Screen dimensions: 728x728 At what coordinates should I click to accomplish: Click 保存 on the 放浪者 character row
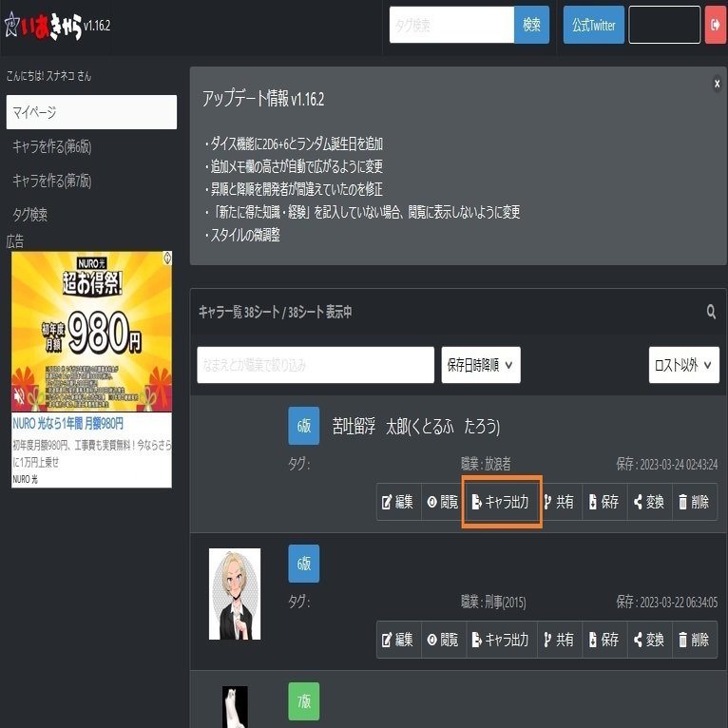tap(604, 502)
